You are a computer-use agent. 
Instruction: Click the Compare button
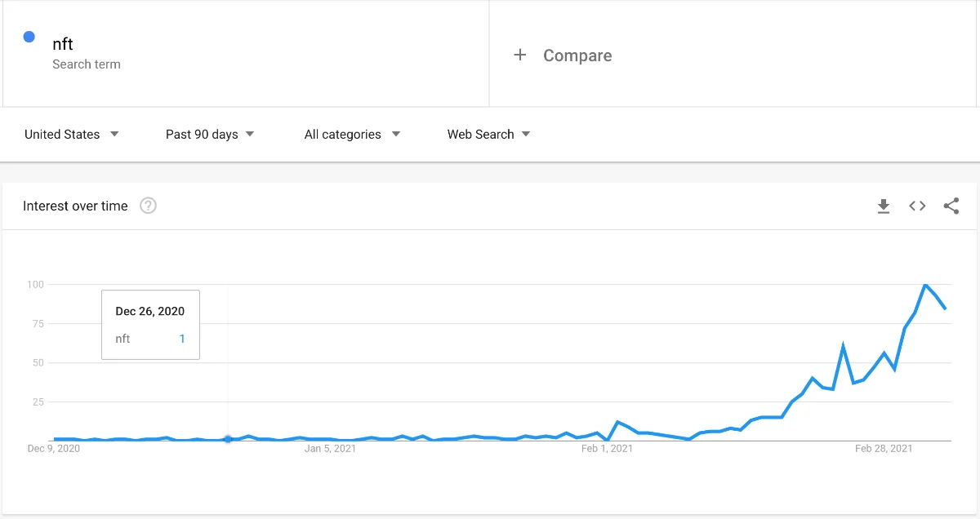(563, 55)
